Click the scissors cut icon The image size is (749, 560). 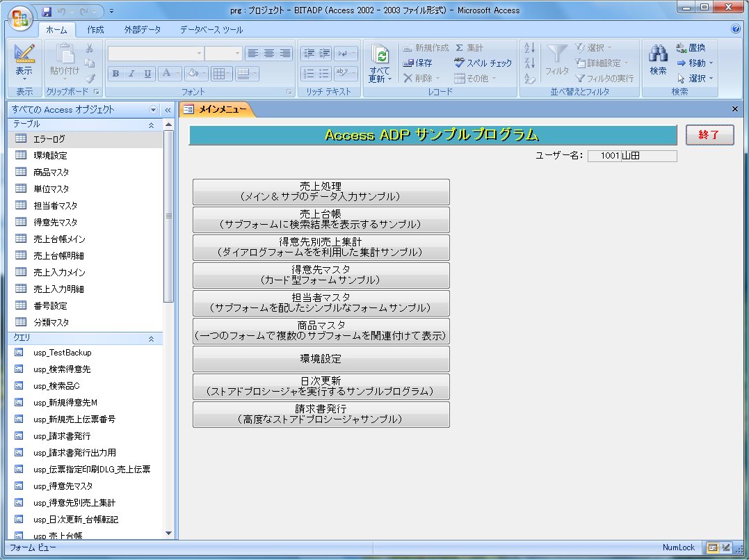(89, 48)
